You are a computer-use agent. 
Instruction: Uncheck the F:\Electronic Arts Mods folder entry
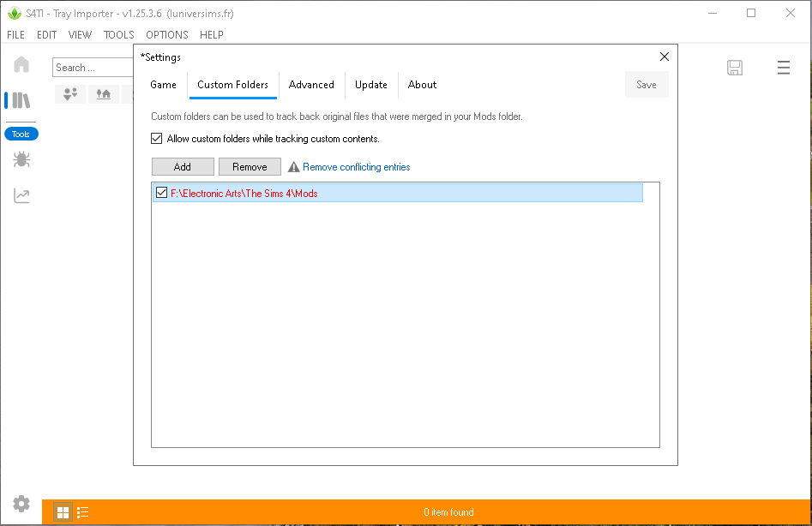click(x=161, y=193)
